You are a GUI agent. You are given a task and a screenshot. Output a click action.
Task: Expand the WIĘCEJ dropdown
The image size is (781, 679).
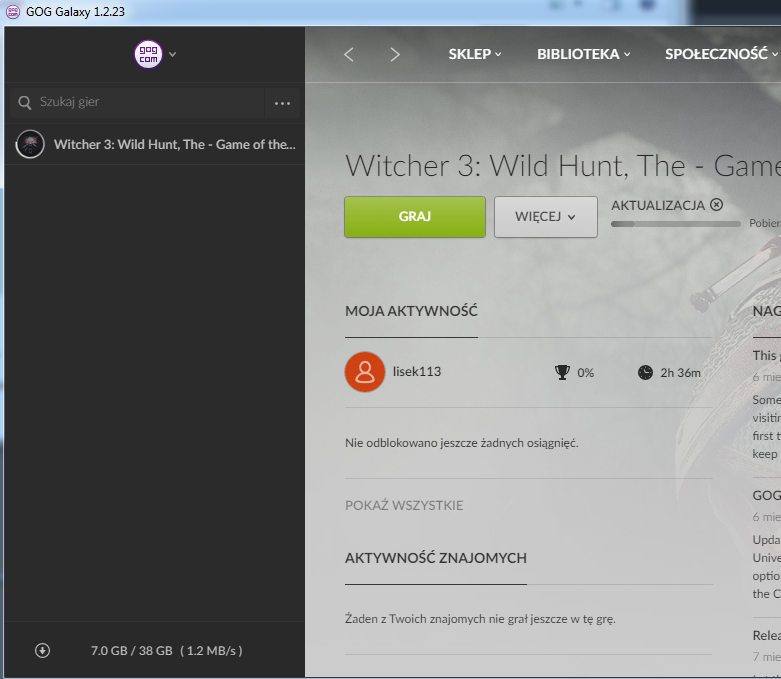tap(546, 217)
